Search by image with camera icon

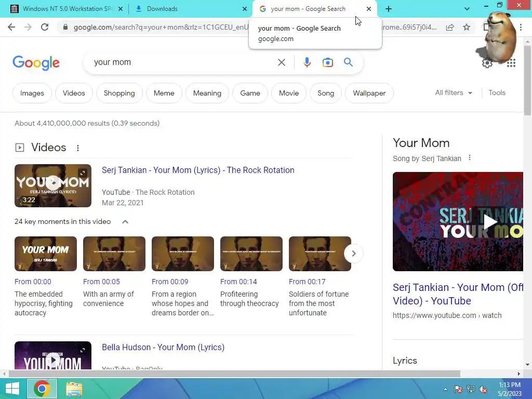click(327, 62)
